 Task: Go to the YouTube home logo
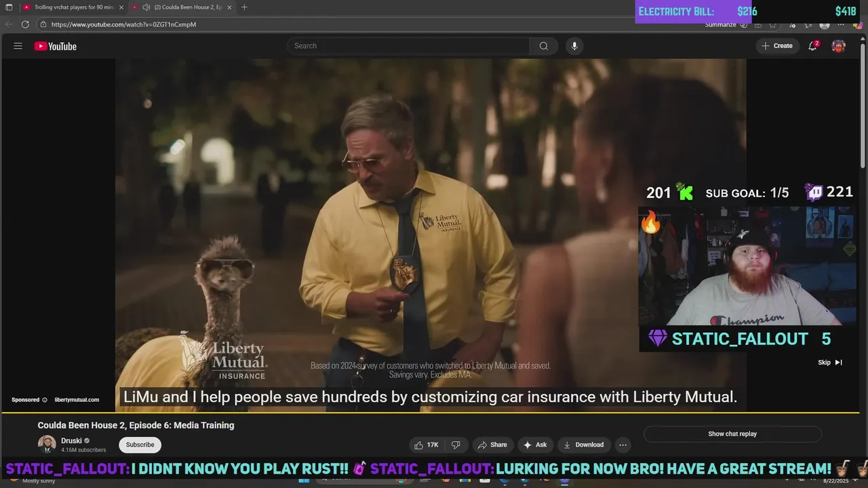click(x=56, y=46)
